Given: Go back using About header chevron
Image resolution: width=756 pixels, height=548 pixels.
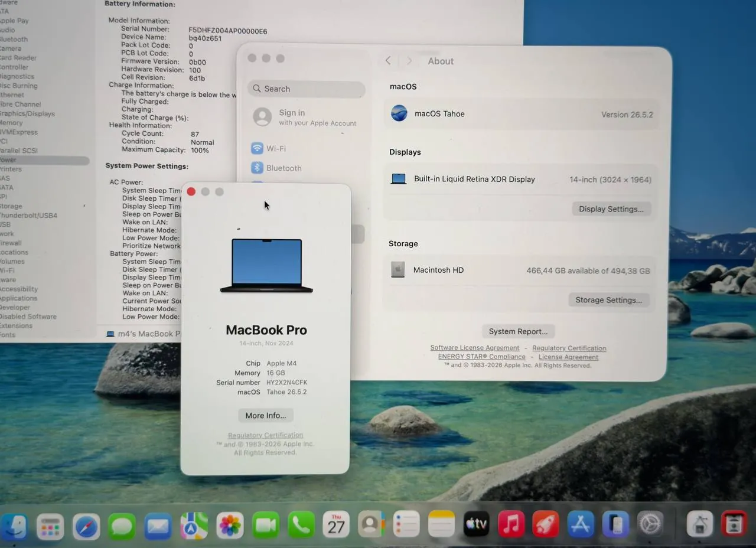Looking at the screenshot, I should tap(388, 61).
